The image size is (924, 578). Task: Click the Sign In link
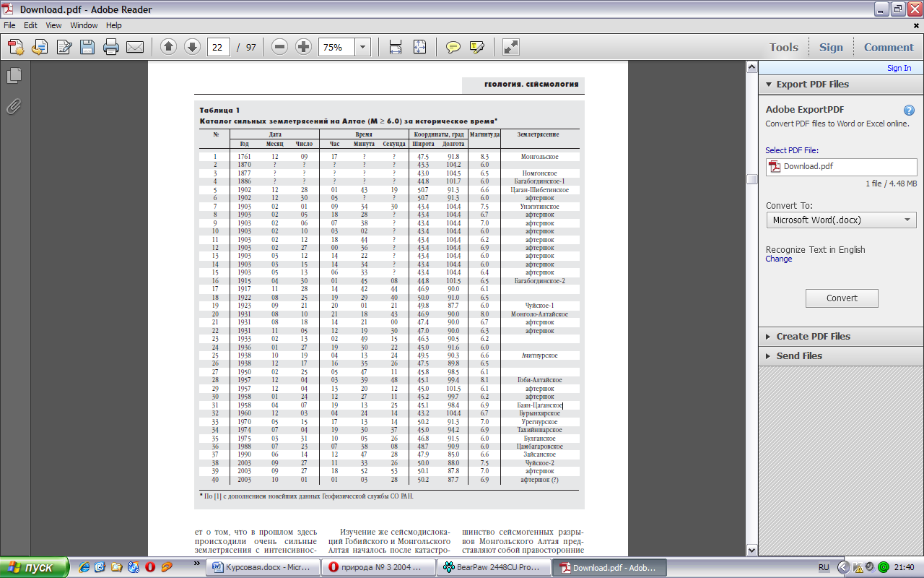[899, 68]
